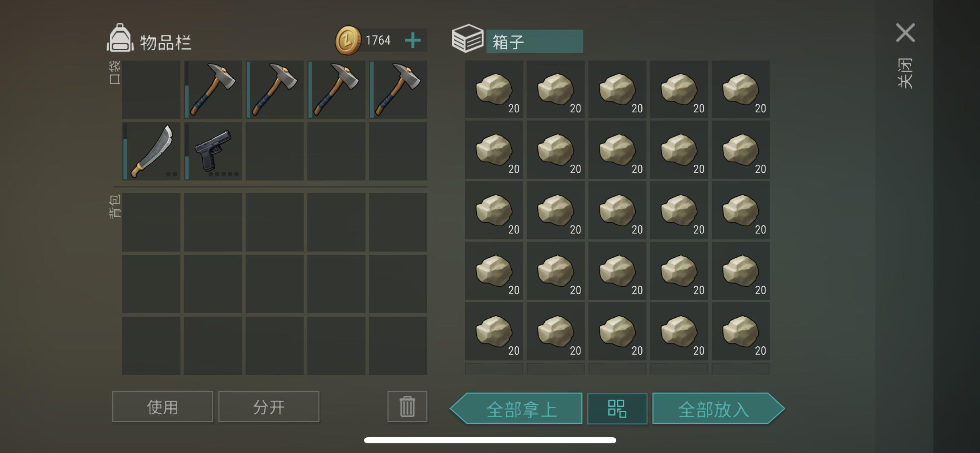Tap the chest box icon
The height and width of the screenshot is (453, 980).
tap(467, 39)
